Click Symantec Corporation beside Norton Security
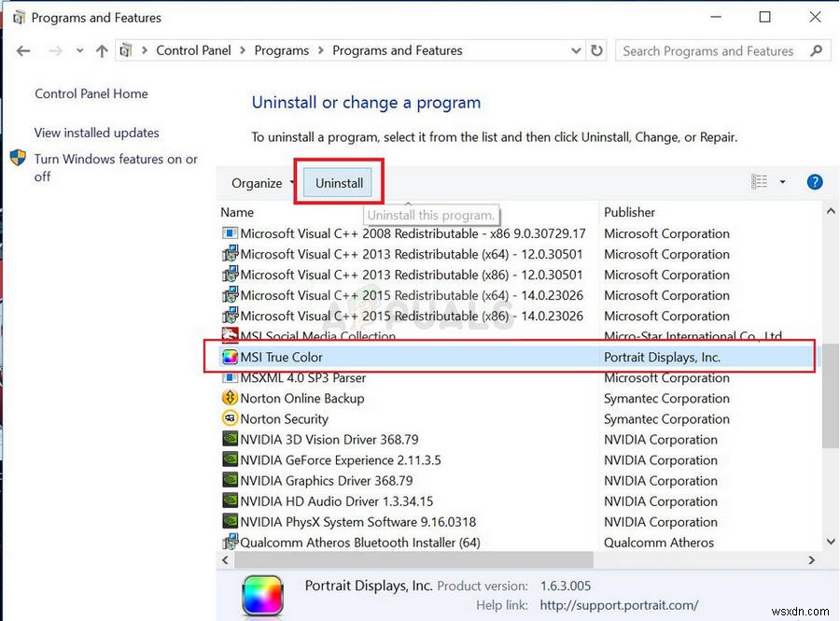 (666, 419)
